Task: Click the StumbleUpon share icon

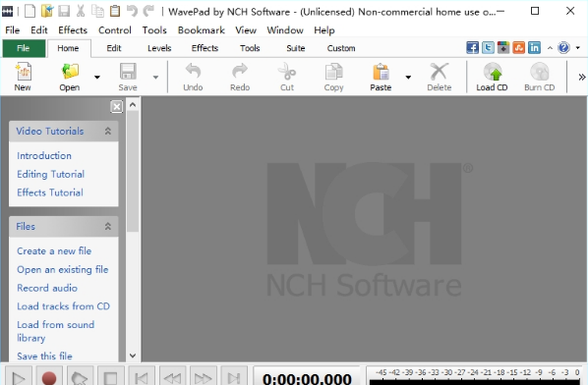Action: [518, 47]
